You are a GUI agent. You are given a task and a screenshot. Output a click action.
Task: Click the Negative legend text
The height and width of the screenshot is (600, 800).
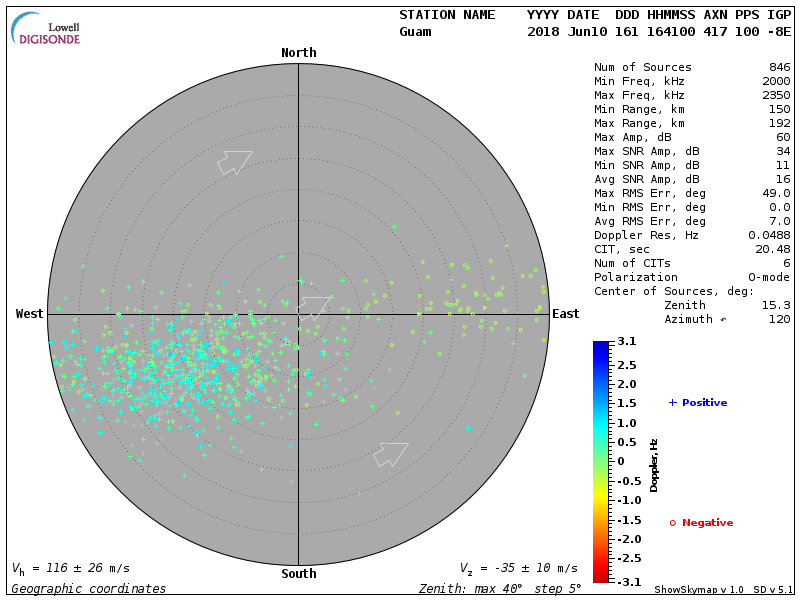tap(707, 523)
